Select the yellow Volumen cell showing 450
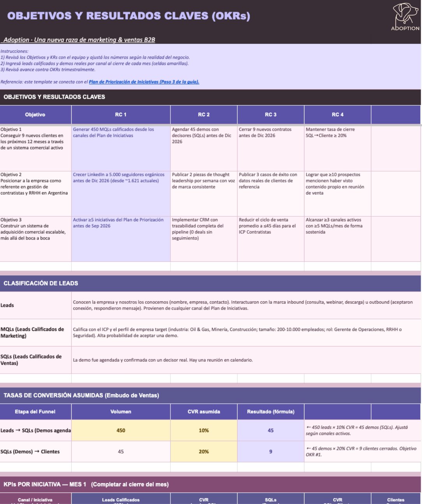This screenshot has width=422, height=504. click(x=121, y=430)
